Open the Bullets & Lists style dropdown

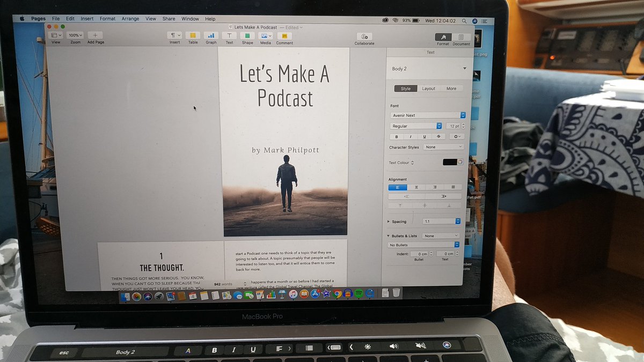(441, 236)
